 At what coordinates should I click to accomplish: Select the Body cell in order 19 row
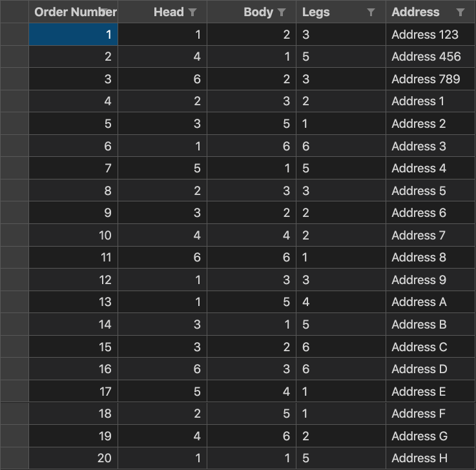coord(252,436)
